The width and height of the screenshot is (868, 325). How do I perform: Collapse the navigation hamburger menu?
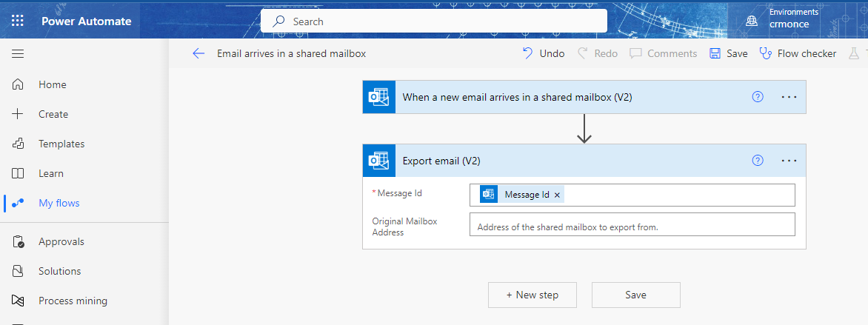[18, 54]
